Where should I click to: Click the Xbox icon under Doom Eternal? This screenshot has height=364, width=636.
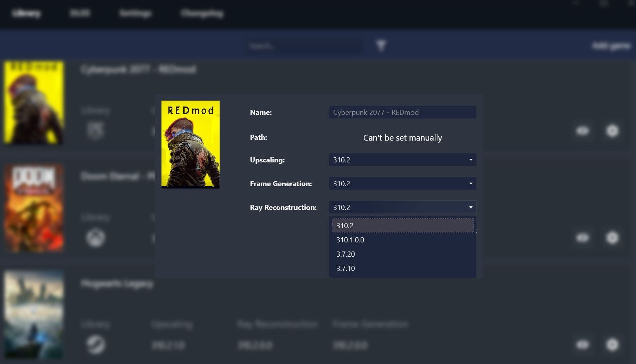[95, 238]
